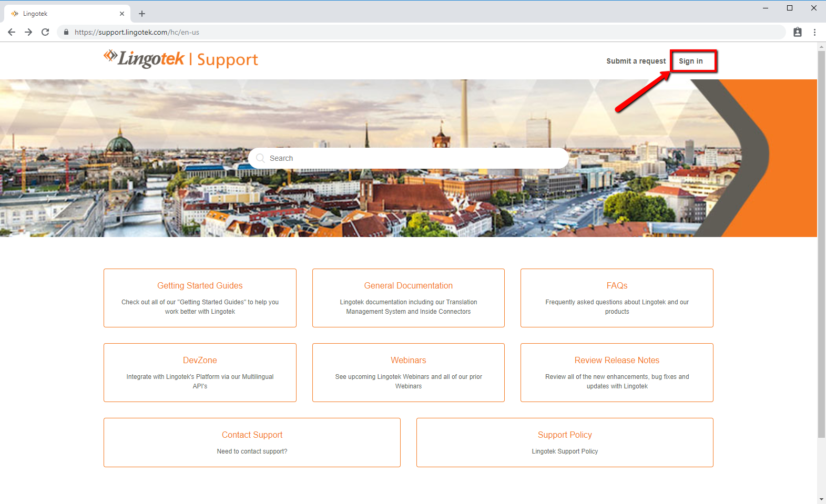Maximize the browser window
The image size is (826, 504).
coord(790,8)
